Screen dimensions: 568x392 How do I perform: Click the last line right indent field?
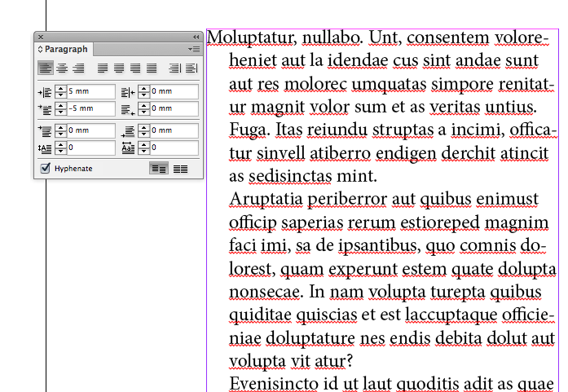click(174, 108)
